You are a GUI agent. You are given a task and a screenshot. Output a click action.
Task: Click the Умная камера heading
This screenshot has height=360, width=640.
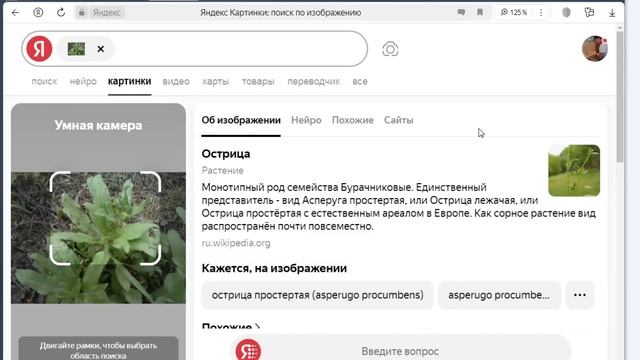pos(98,125)
